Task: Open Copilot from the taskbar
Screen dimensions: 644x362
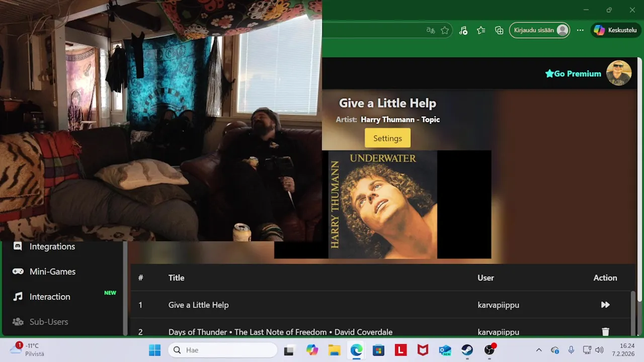Action: point(312,350)
